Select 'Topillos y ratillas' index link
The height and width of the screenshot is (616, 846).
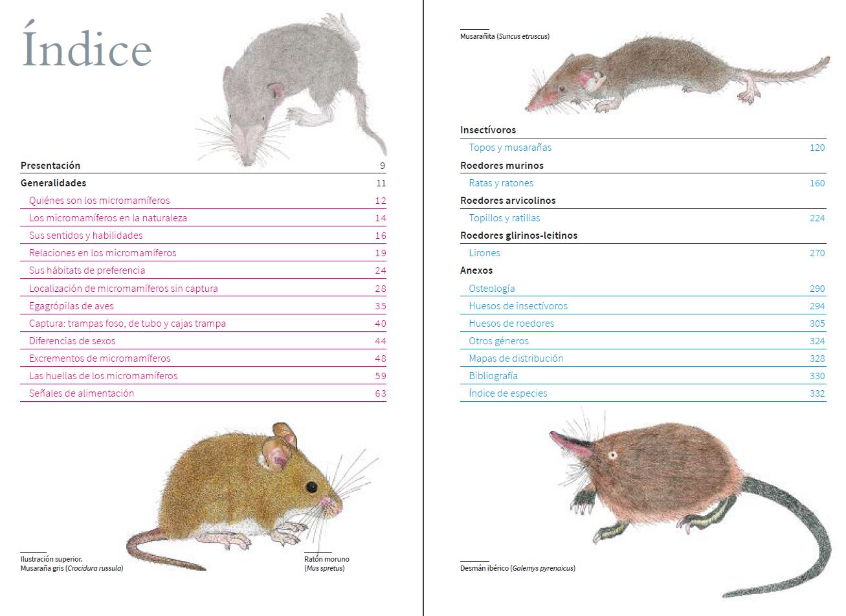(504, 218)
